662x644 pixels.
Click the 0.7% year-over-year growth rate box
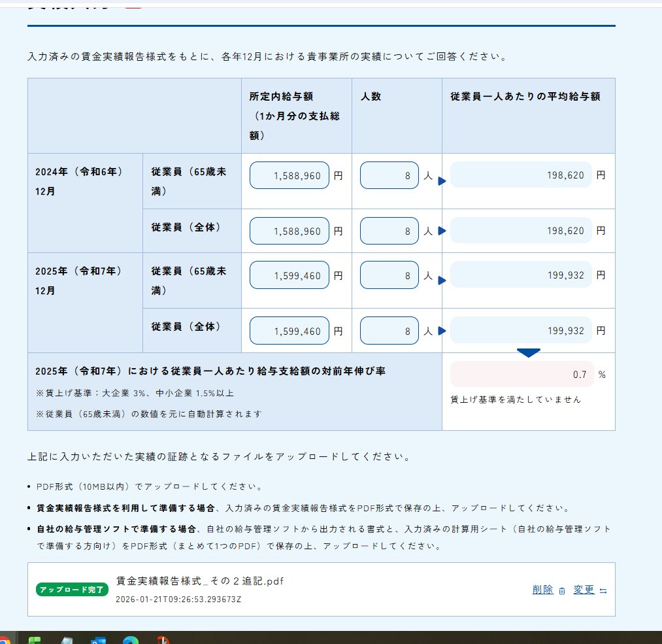point(522,375)
